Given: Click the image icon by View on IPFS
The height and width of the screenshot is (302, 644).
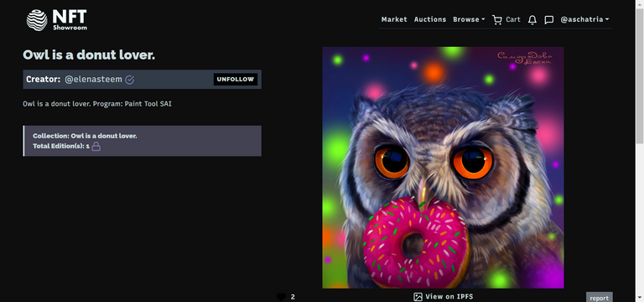Looking at the screenshot, I should (418, 297).
